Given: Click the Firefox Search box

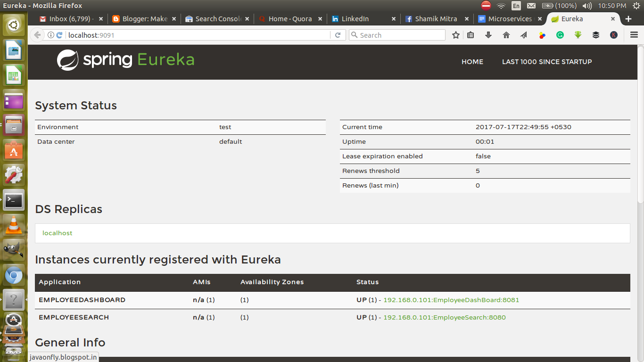Looking at the screenshot, I should pos(397,35).
